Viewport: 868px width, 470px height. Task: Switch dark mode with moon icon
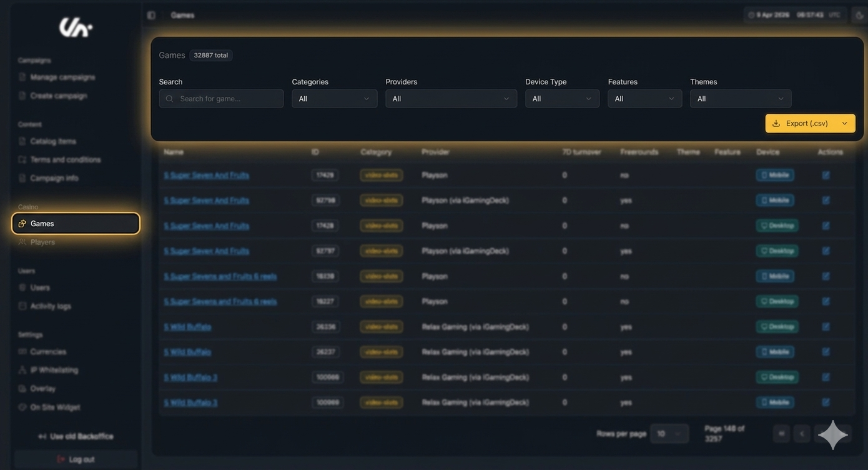[859, 15]
